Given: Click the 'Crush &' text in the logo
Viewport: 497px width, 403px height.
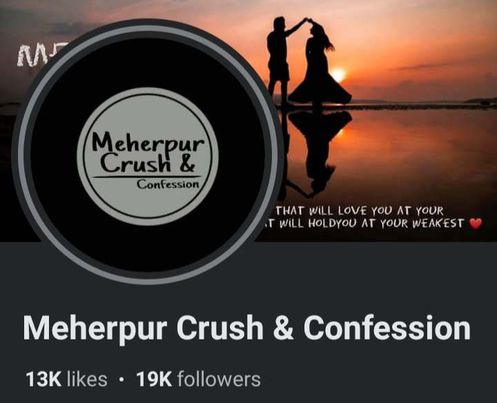Looking at the screenshot, I should tap(148, 163).
